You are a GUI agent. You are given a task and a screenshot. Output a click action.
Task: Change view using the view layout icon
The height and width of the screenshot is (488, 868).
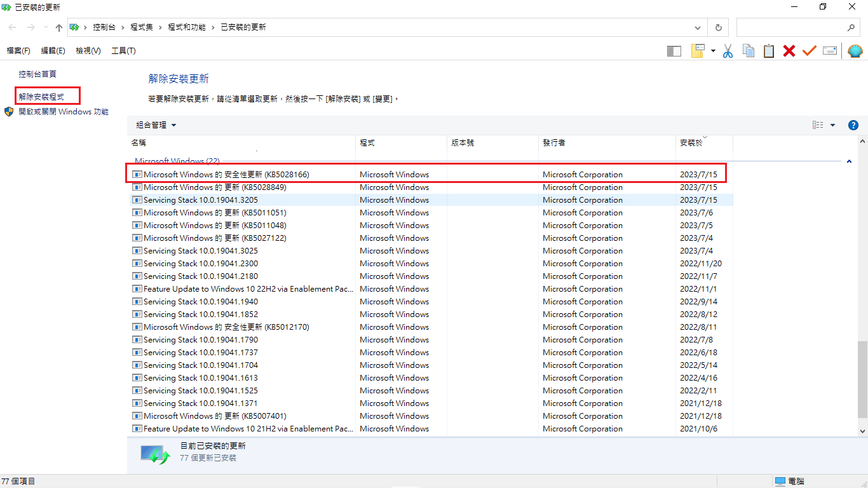click(x=818, y=125)
